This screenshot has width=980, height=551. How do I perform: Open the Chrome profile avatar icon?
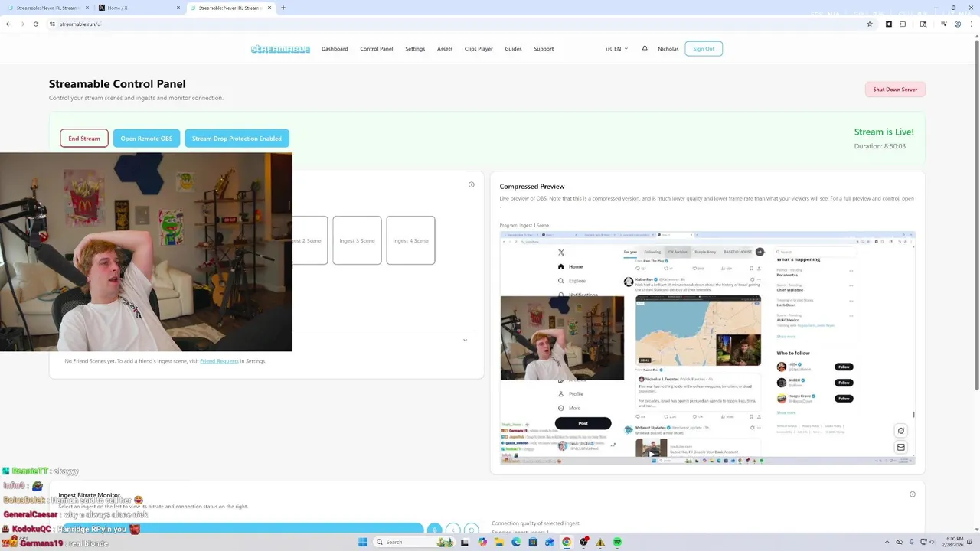[958, 24]
